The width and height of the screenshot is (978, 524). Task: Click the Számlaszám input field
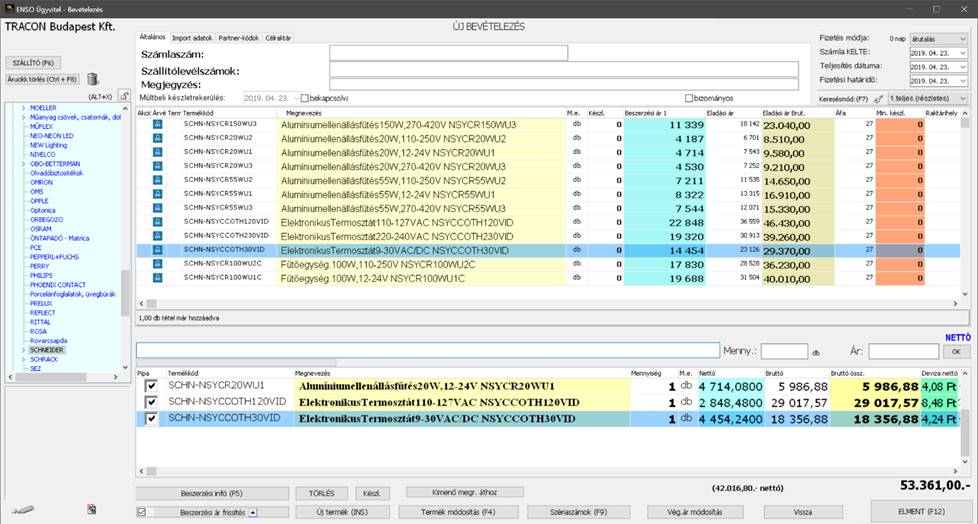[448, 53]
